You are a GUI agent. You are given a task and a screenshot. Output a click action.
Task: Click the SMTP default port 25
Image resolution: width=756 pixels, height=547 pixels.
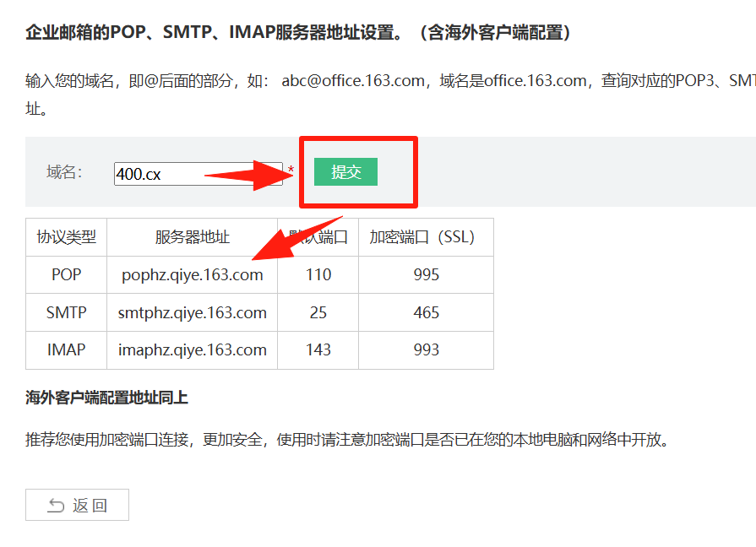pyautogui.click(x=318, y=312)
